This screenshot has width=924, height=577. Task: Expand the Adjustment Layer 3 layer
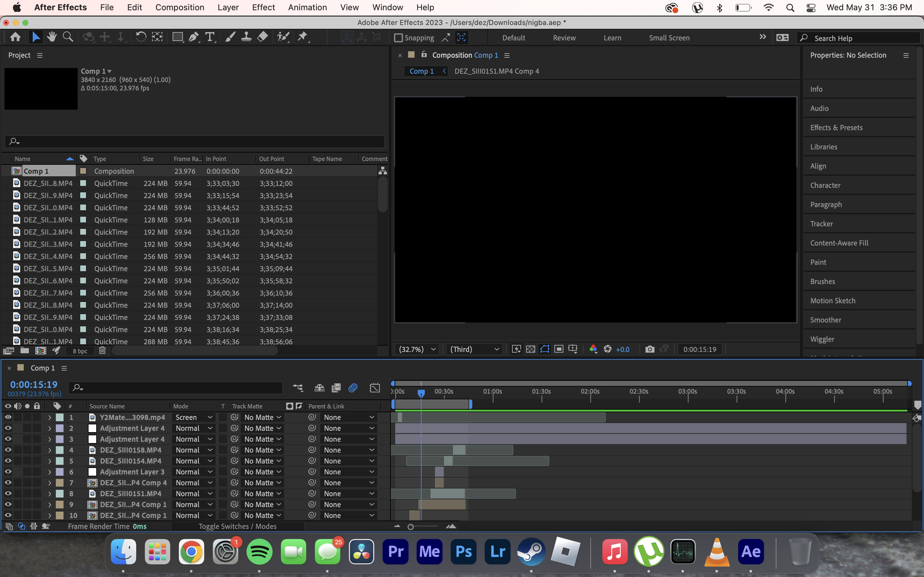click(x=49, y=472)
